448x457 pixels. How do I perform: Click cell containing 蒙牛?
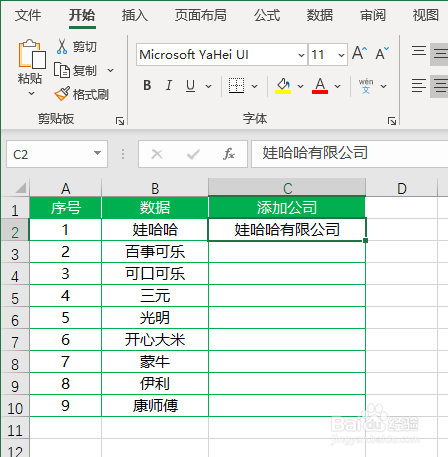pos(155,362)
